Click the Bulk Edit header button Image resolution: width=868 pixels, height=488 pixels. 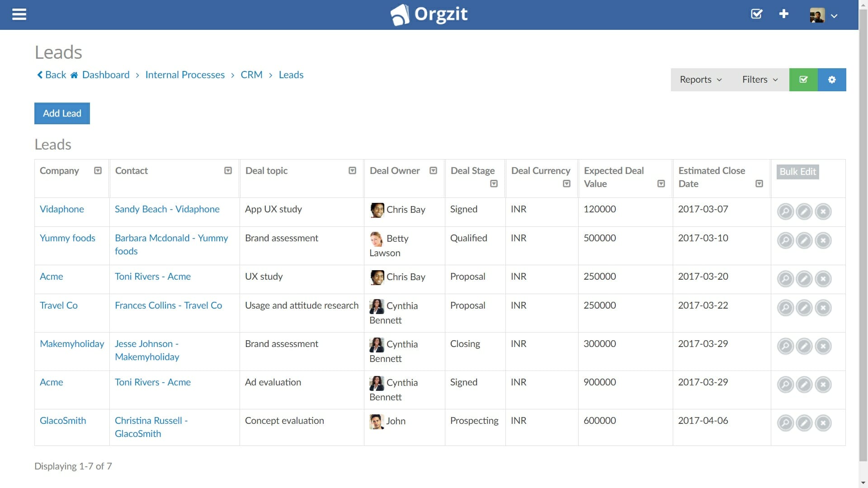coord(797,172)
